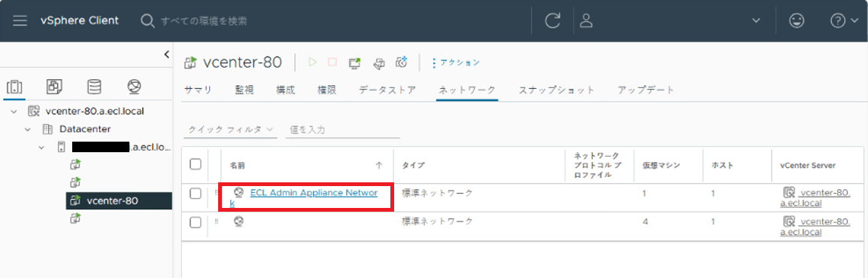Toggle the select-all checkbox in table header

pyautogui.click(x=195, y=164)
